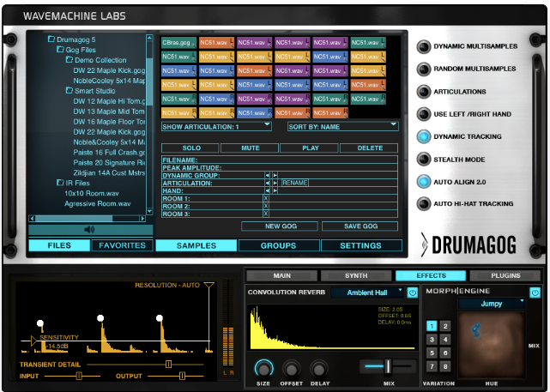This screenshot has height=392, width=550.
Task: Toggle Use Left/Right Hand option
Action: (424, 114)
